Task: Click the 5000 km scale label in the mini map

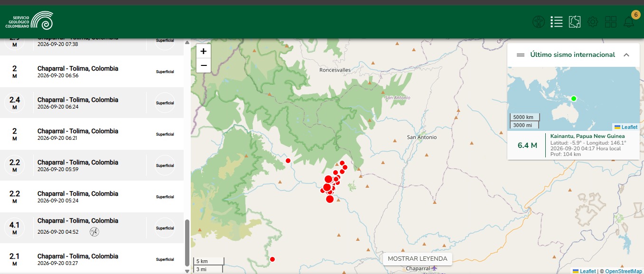Action: pos(524,117)
